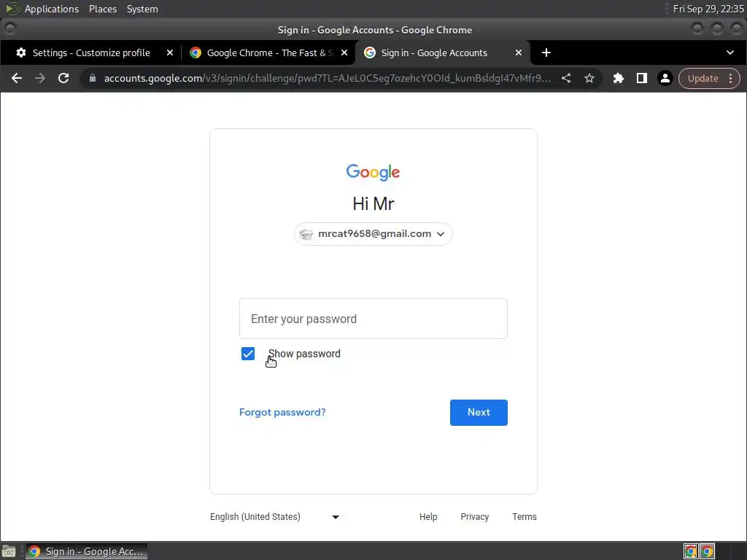The height and width of the screenshot is (560, 747).
Task: Close the Settings - Customize profile tab
Action: coord(169,52)
